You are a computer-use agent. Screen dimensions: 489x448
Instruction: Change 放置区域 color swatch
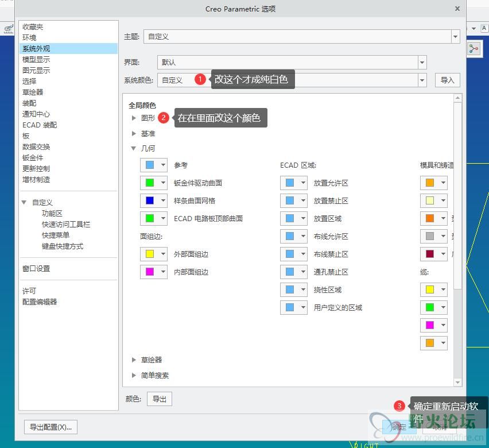click(290, 218)
